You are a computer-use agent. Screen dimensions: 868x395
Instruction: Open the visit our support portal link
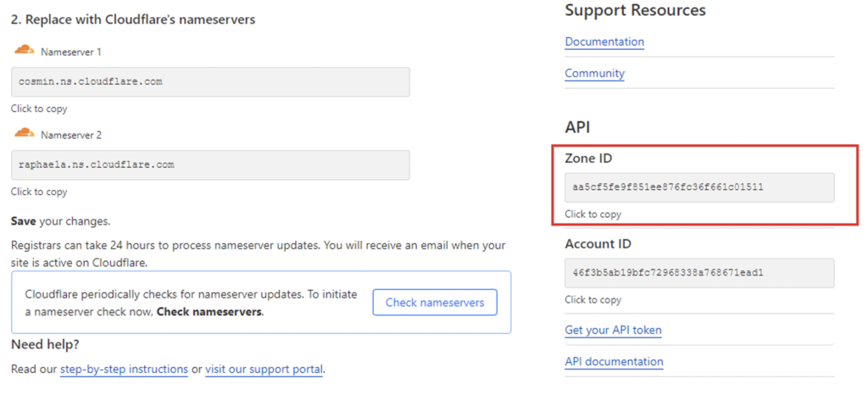point(264,369)
